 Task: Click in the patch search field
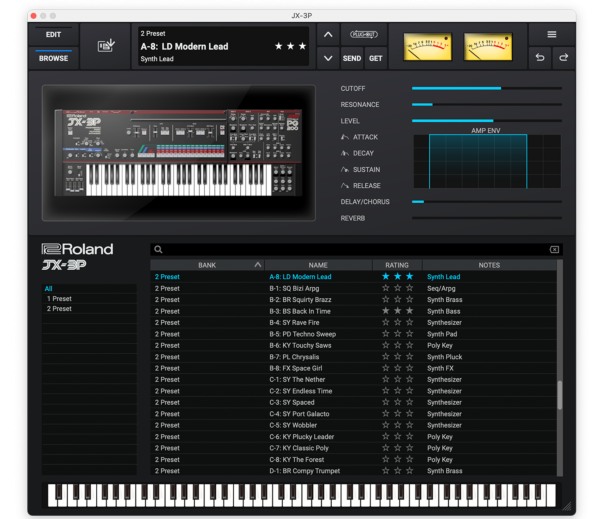click(356, 250)
